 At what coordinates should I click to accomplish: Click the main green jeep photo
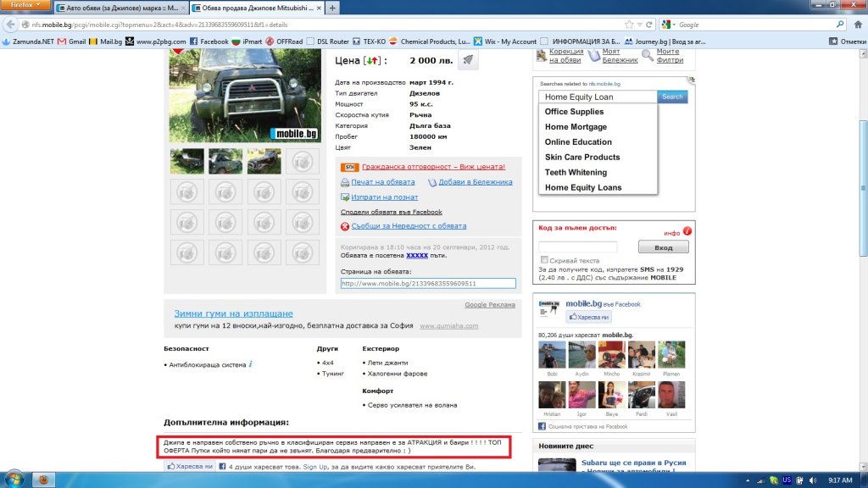tap(245, 95)
